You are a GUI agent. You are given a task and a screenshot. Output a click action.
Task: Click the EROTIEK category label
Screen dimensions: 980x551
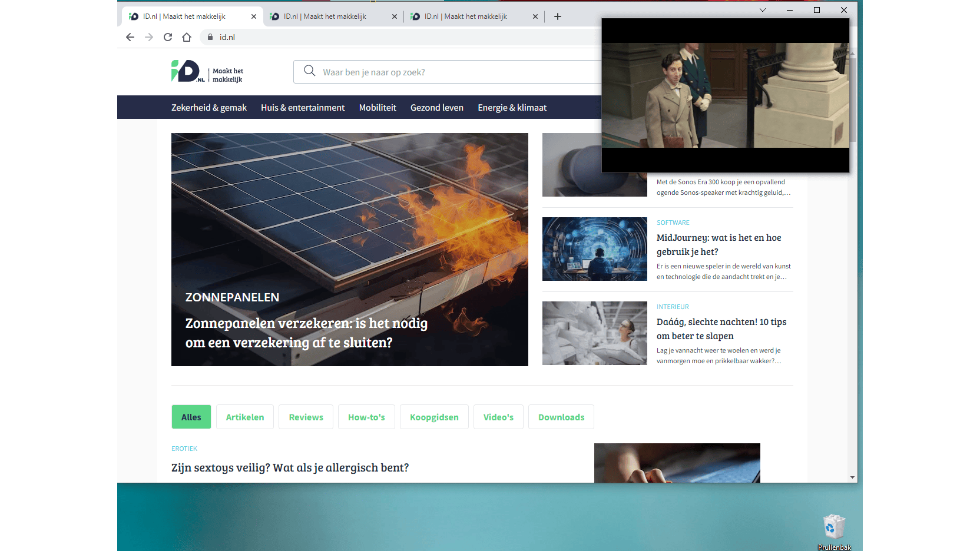pos(184,449)
